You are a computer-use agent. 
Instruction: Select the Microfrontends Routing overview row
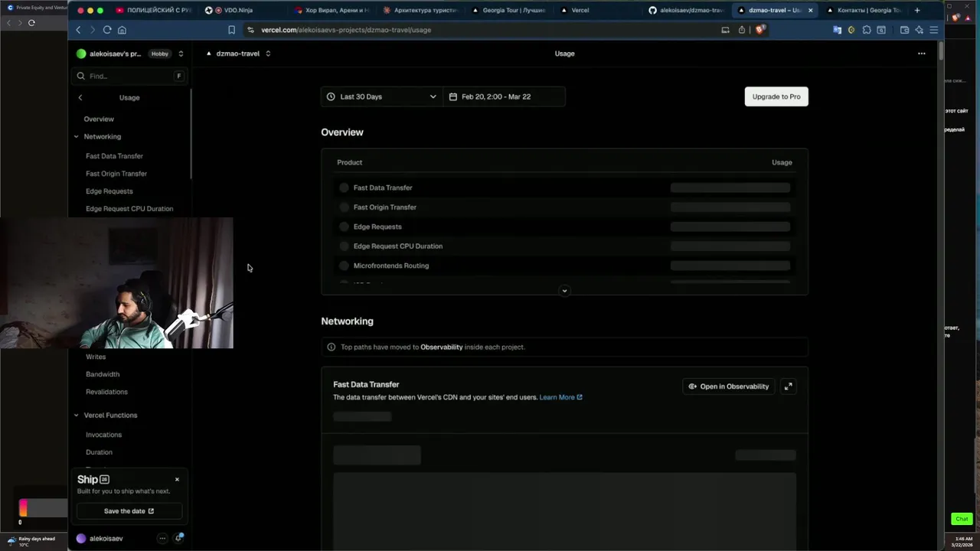pos(564,266)
